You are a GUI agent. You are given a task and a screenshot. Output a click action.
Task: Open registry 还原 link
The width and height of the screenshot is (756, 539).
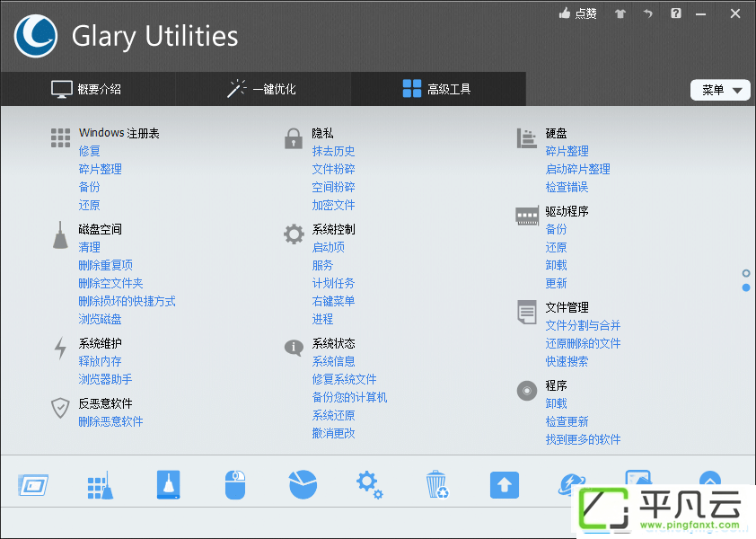[x=90, y=205]
